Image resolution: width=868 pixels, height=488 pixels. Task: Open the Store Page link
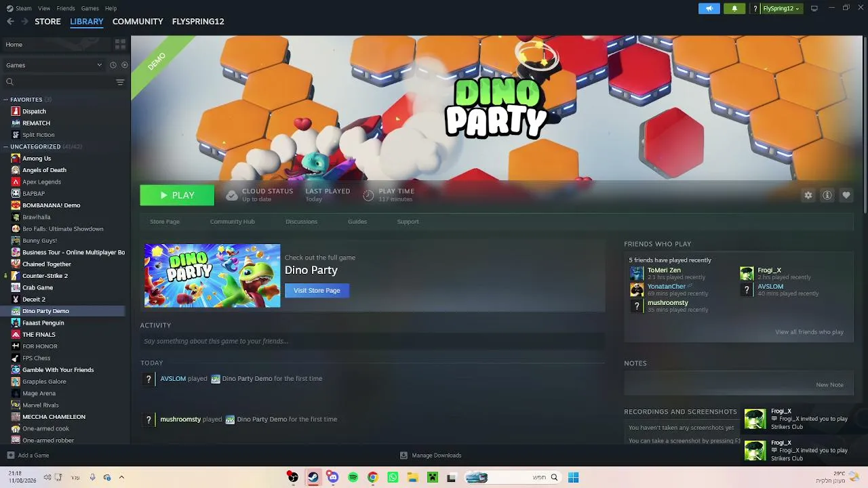pos(165,222)
